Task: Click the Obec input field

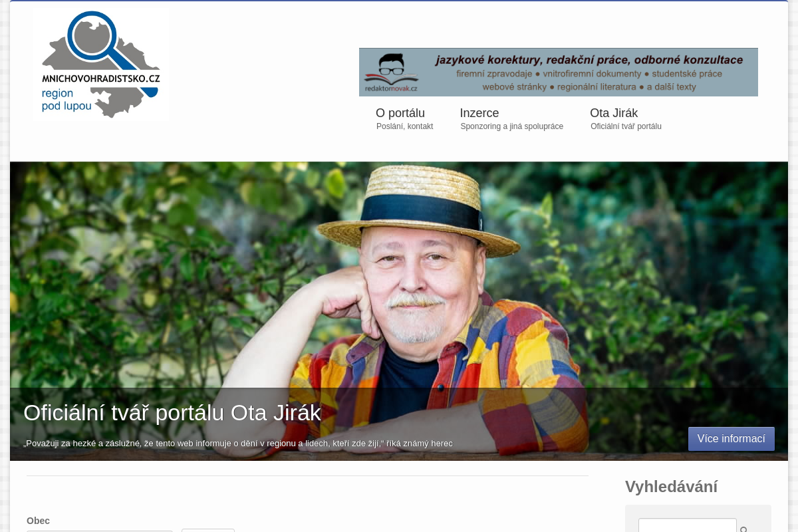Action: [100, 531]
